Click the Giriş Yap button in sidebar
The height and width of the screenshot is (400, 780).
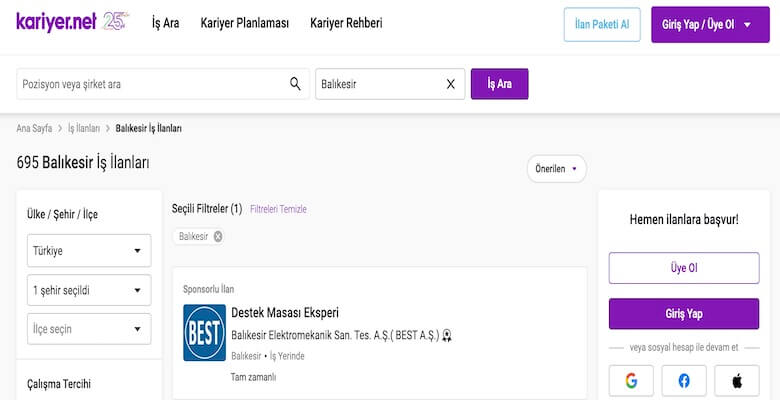[684, 313]
